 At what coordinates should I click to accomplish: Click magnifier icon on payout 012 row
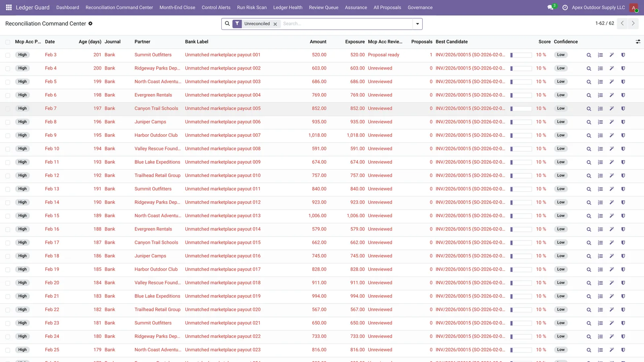pos(589,203)
